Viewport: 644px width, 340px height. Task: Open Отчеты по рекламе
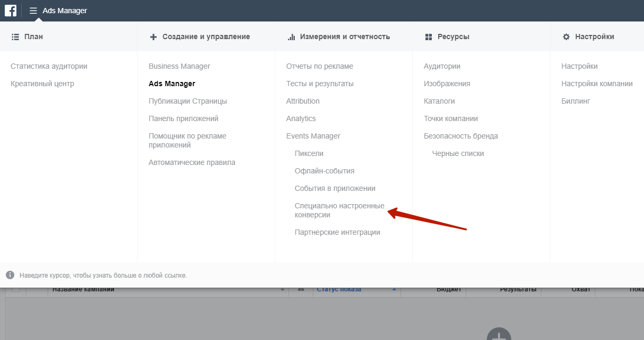320,66
